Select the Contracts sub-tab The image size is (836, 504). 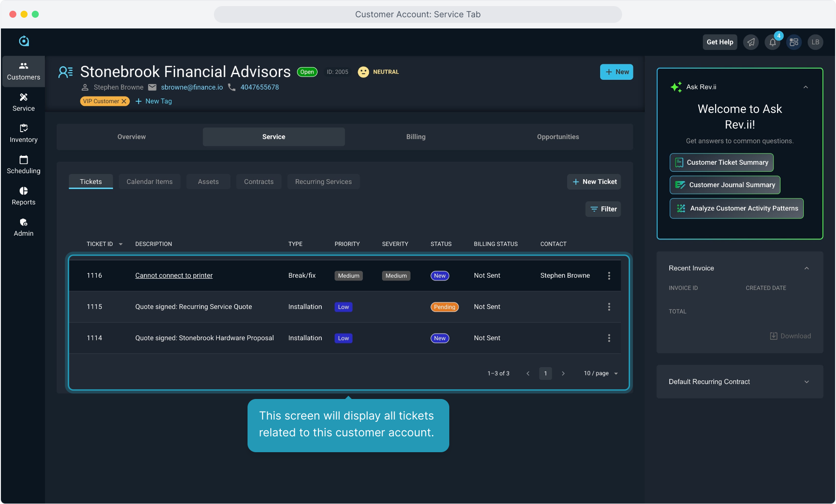259,182
